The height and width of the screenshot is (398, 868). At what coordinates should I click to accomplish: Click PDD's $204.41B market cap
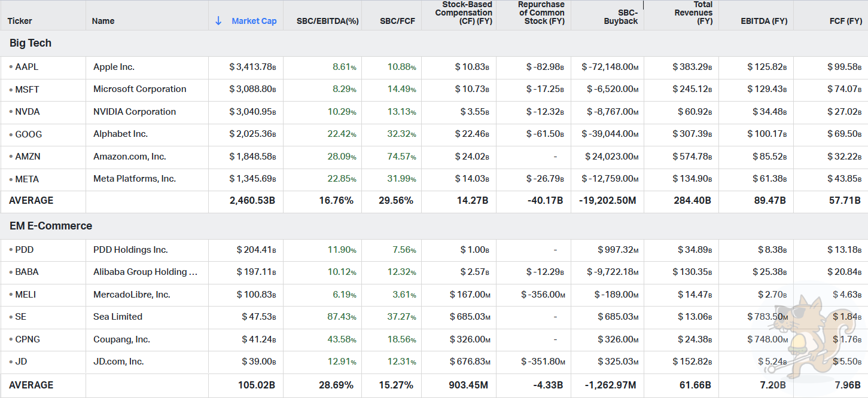click(257, 250)
